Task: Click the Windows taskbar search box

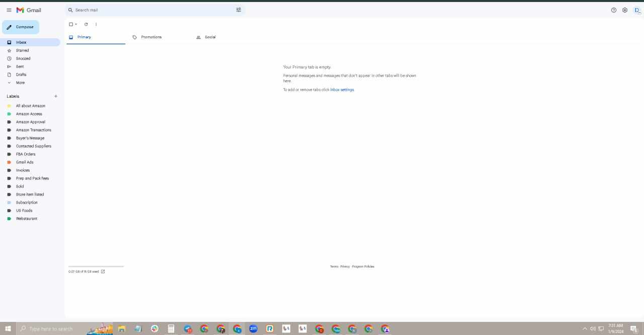Action: [x=64, y=329]
